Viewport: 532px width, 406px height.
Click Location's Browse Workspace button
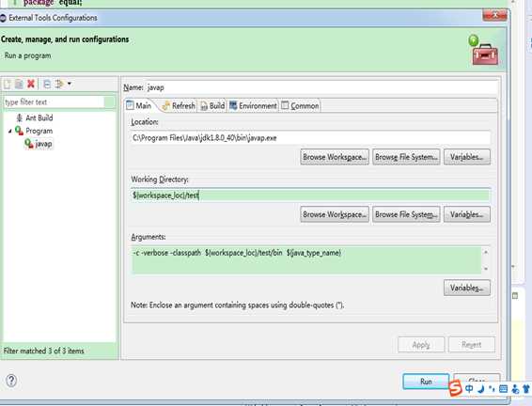[x=335, y=157]
